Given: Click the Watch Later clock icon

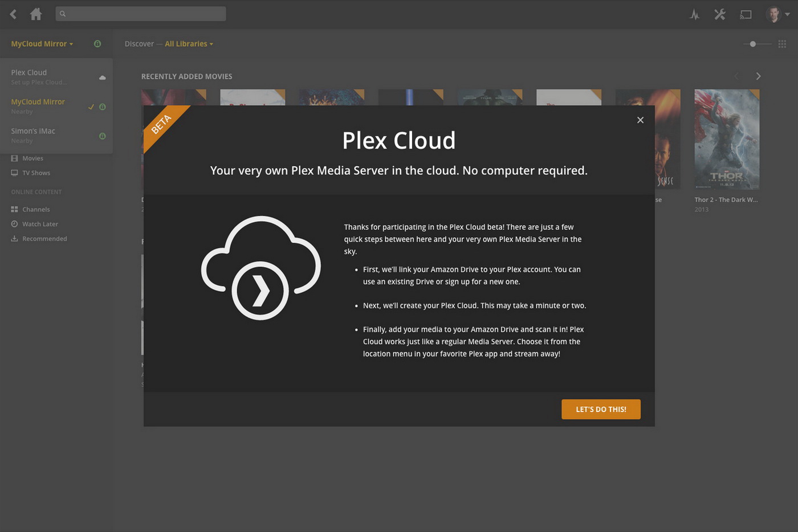Looking at the screenshot, I should 15,224.
